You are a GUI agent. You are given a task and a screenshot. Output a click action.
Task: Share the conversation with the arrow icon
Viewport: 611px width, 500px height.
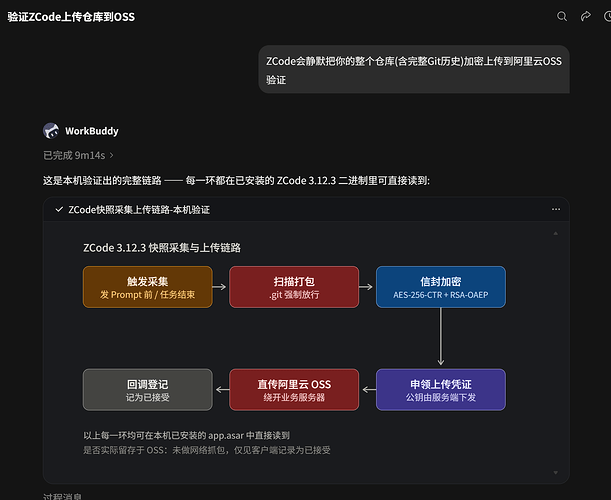pos(585,16)
